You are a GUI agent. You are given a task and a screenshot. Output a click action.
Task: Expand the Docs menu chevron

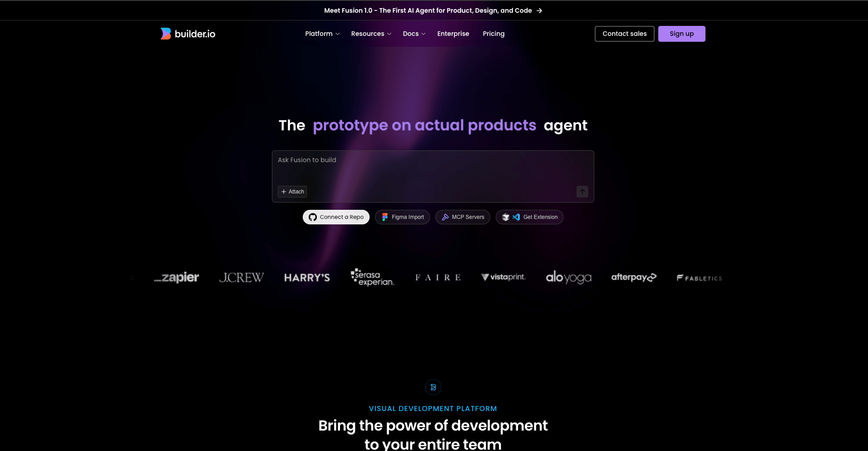(423, 34)
